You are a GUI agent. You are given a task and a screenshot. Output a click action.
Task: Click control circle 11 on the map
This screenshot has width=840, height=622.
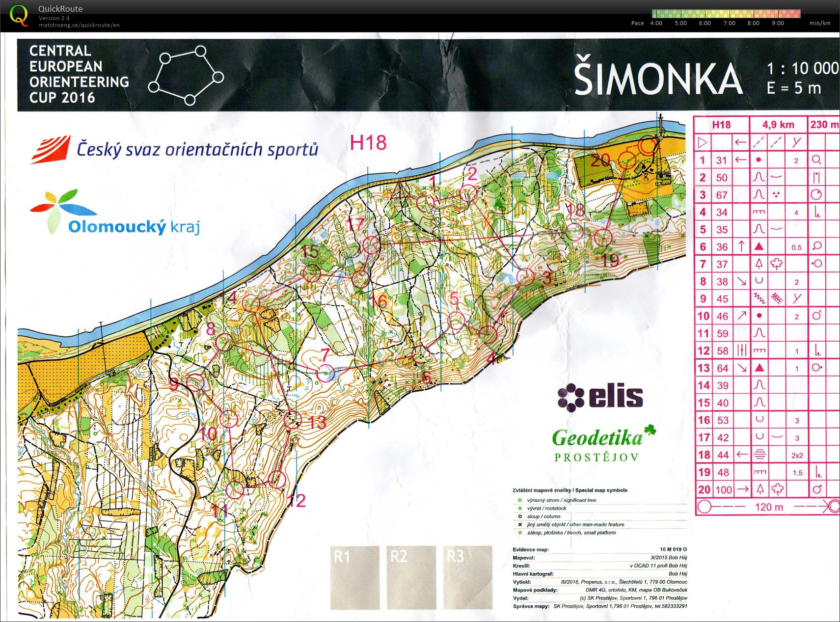(x=235, y=489)
